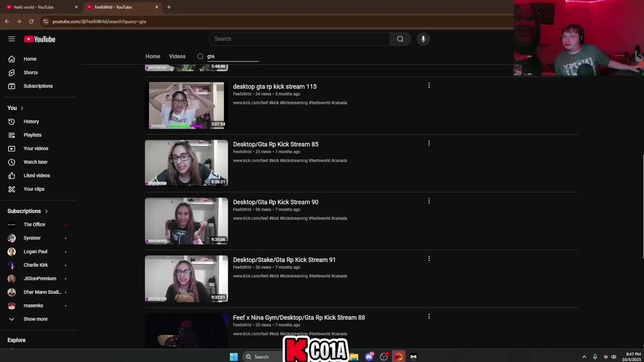Open Subscriptions in the sidebar
The width and height of the screenshot is (644, 362).
coord(39,86)
